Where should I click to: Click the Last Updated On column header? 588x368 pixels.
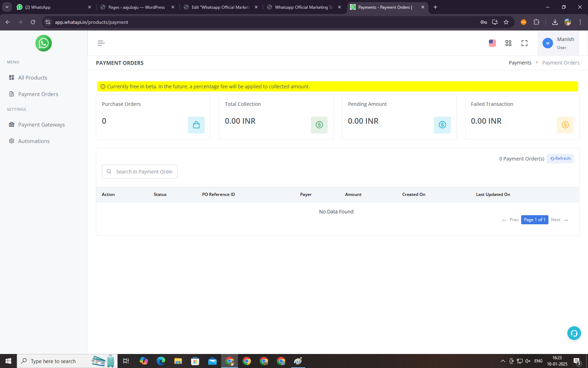493,195
